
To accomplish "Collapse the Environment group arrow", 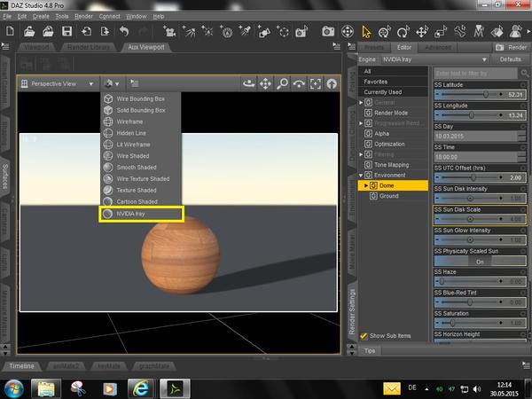I will coord(361,176).
